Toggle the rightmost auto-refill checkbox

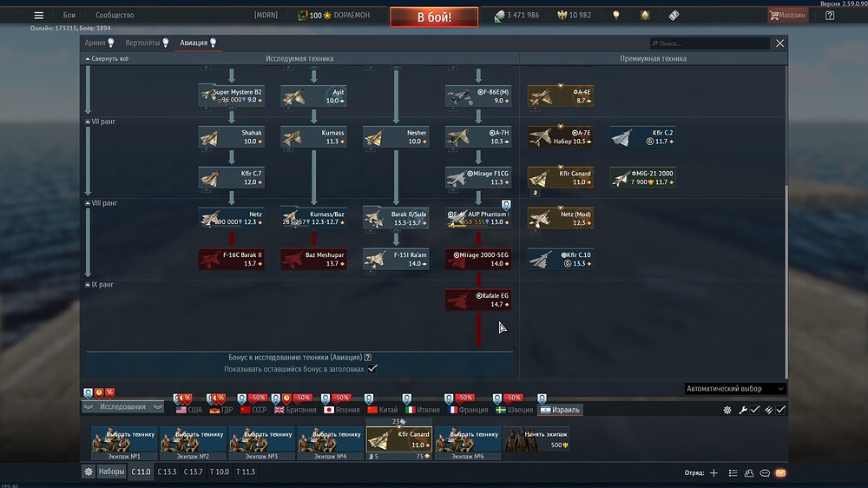click(780, 410)
